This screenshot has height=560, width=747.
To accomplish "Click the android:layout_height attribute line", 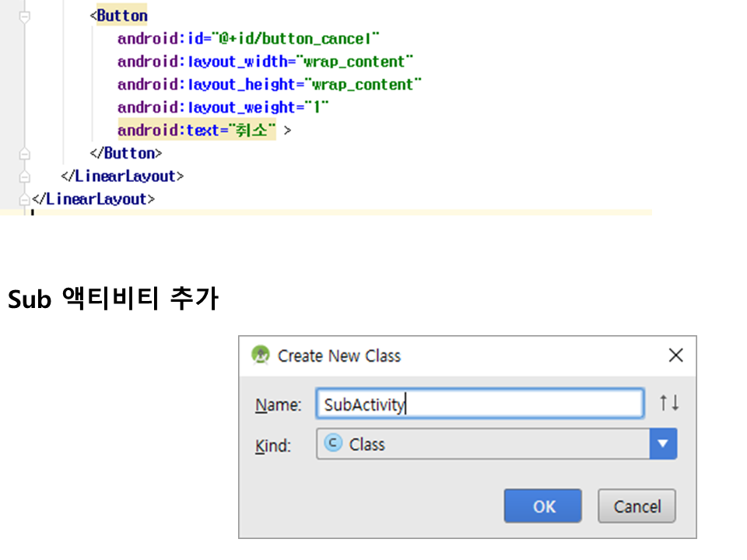I will click(269, 85).
